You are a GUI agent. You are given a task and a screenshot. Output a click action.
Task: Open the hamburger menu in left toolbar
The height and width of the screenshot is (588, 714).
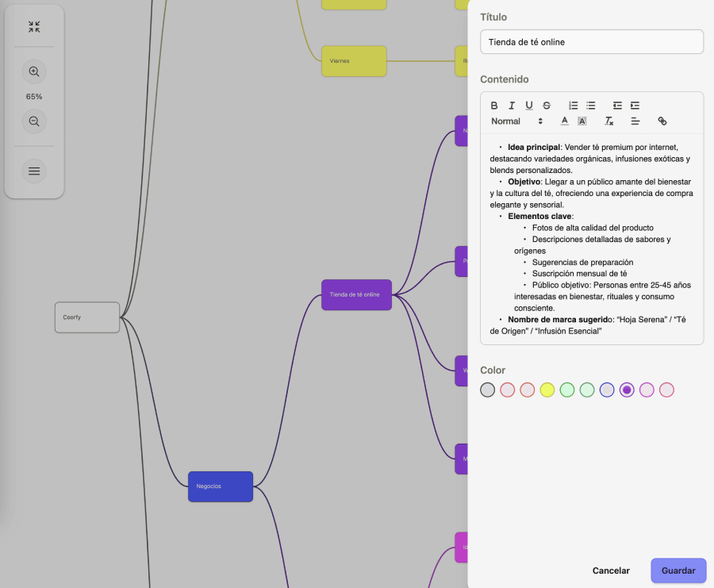(x=34, y=171)
